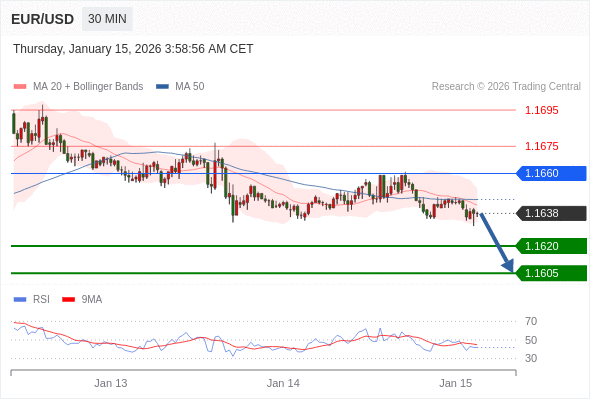This screenshot has width=590, height=400.
Task: Toggle the 9MA legend entry
Action: 82,300
